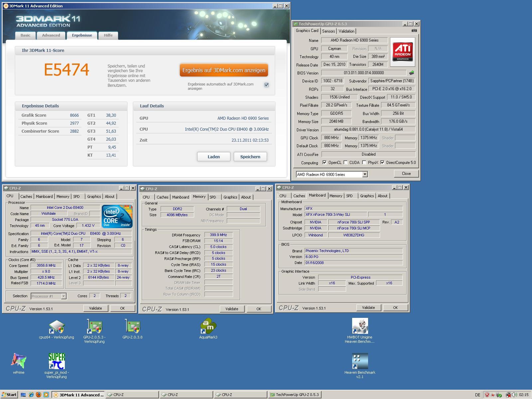The height and width of the screenshot is (399, 532).
Task: Toggle the PhysX checkbox in GPU-Z
Action: [364, 163]
